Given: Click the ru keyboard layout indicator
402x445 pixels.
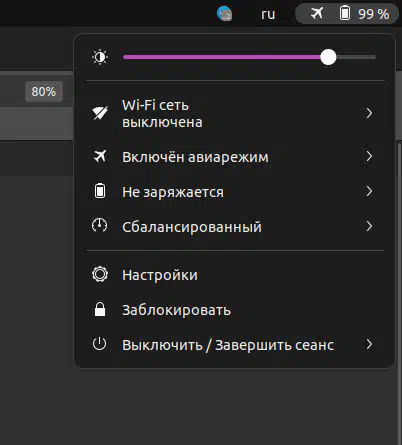Looking at the screenshot, I should 268,14.
